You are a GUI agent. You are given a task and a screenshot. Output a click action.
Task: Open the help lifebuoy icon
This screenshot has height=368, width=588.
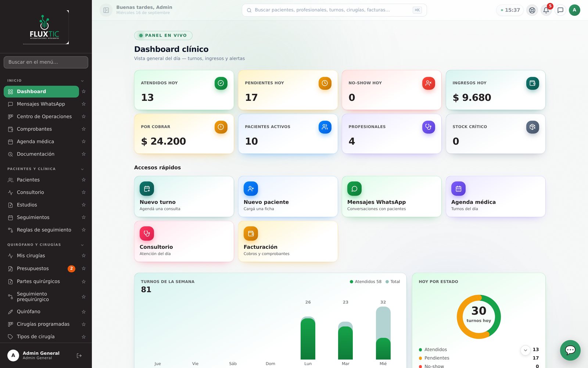(x=532, y=10)
